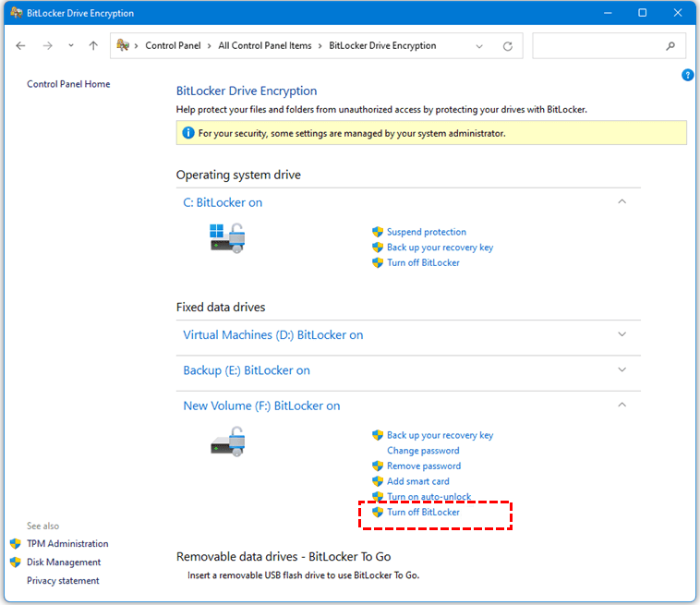Screen dimensions: 700x605
Task: Open the Help question mark button
Action: point(687,75)
